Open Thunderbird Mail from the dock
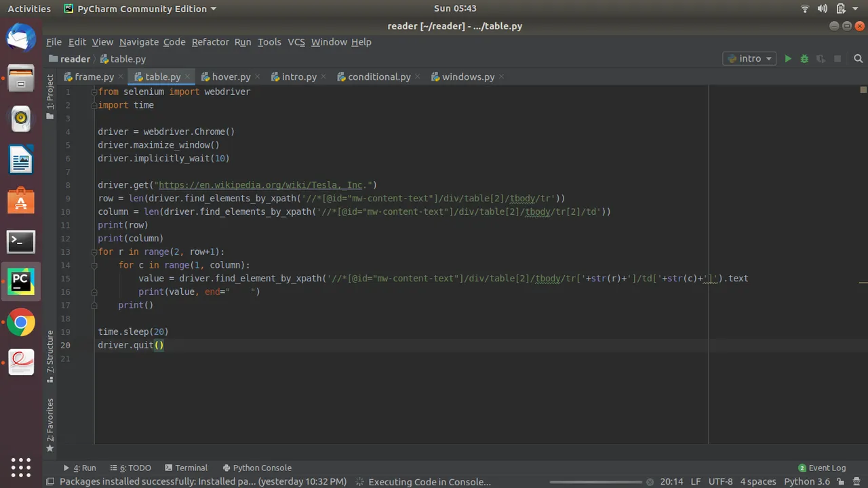 (21, 39)
